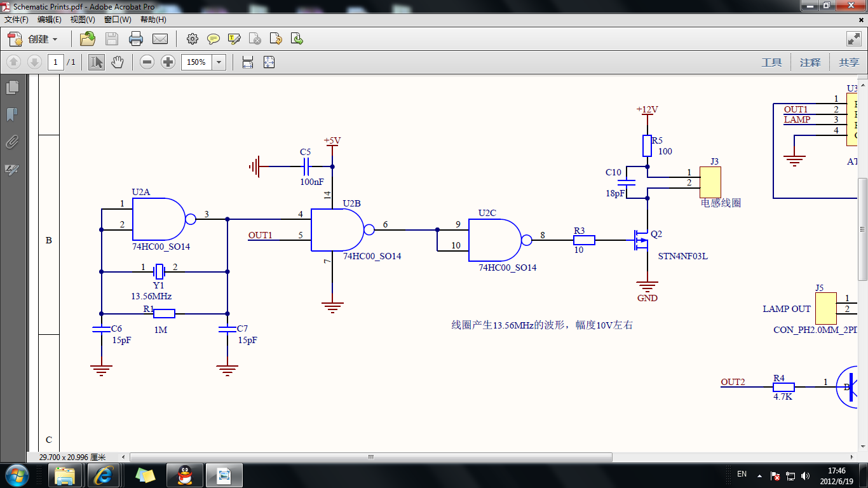Click the Print file icon

[135, 39]
